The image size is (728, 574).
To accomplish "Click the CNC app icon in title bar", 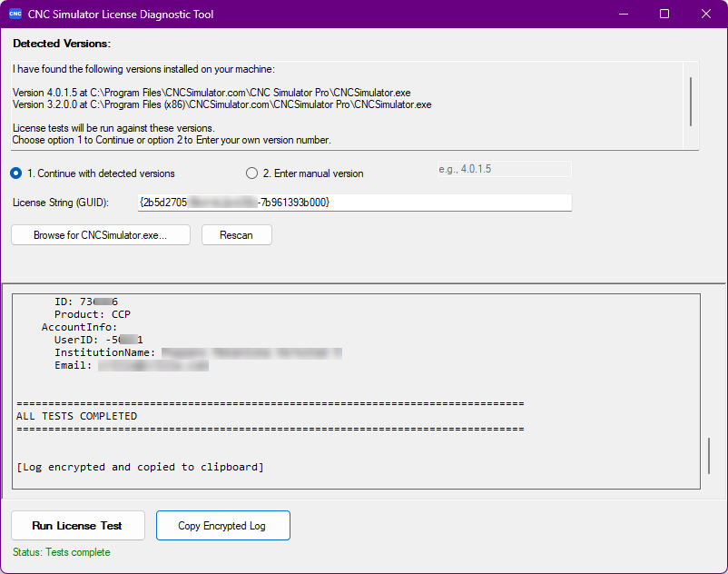I will [x=15, y=14].
